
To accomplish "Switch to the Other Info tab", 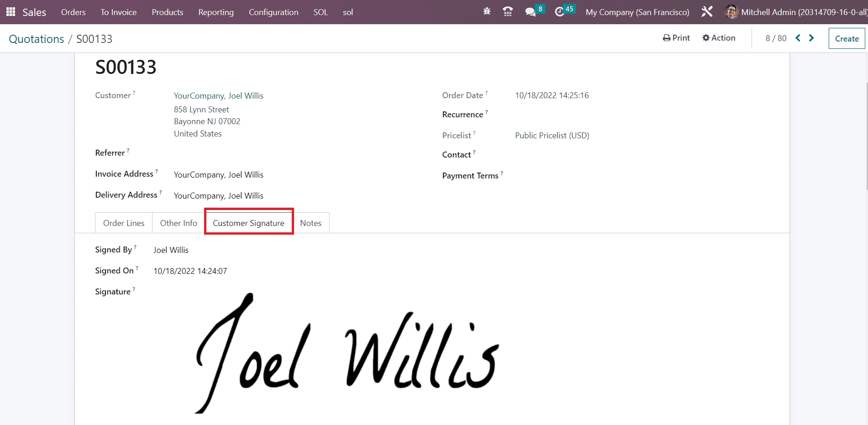I will [x=179, y=223].
